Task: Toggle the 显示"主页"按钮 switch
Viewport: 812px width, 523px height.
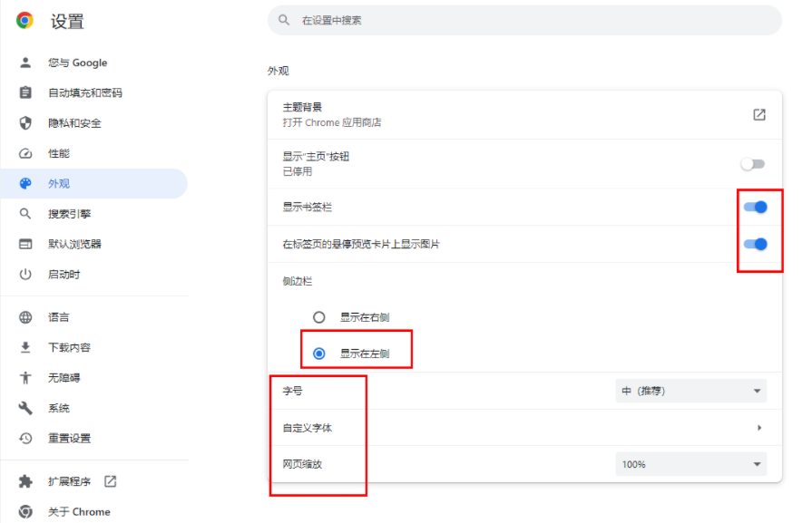Action: [x=752, y=164]
